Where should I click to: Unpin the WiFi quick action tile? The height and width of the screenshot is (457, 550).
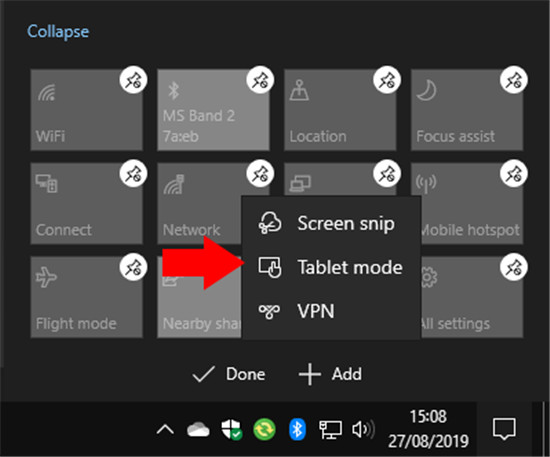133,80
